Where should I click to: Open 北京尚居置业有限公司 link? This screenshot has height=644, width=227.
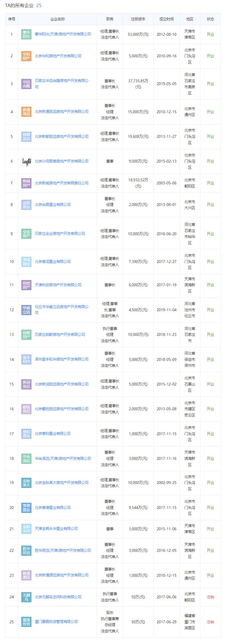coord(53,205)
